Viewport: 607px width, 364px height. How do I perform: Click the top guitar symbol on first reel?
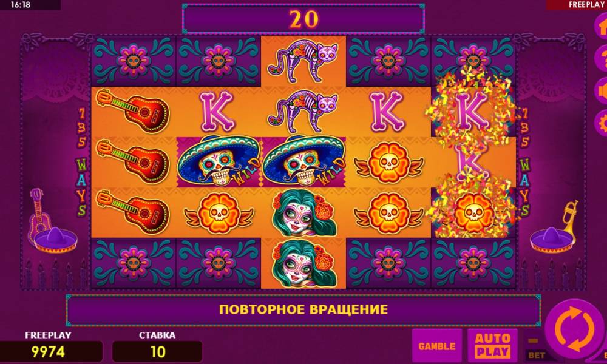pos(133,112)
